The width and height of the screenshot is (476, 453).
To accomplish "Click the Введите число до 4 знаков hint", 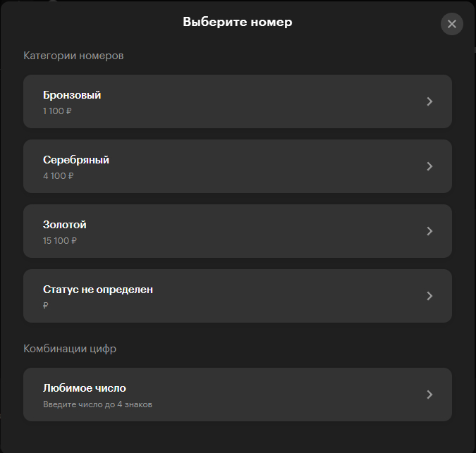I will click(97, 404).
